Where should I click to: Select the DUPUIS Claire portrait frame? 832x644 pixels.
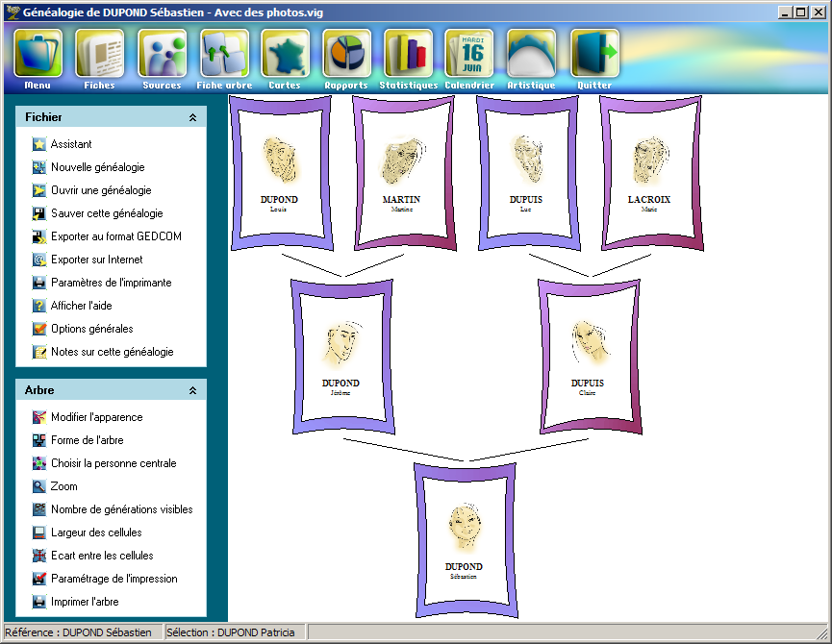(590, 357)
